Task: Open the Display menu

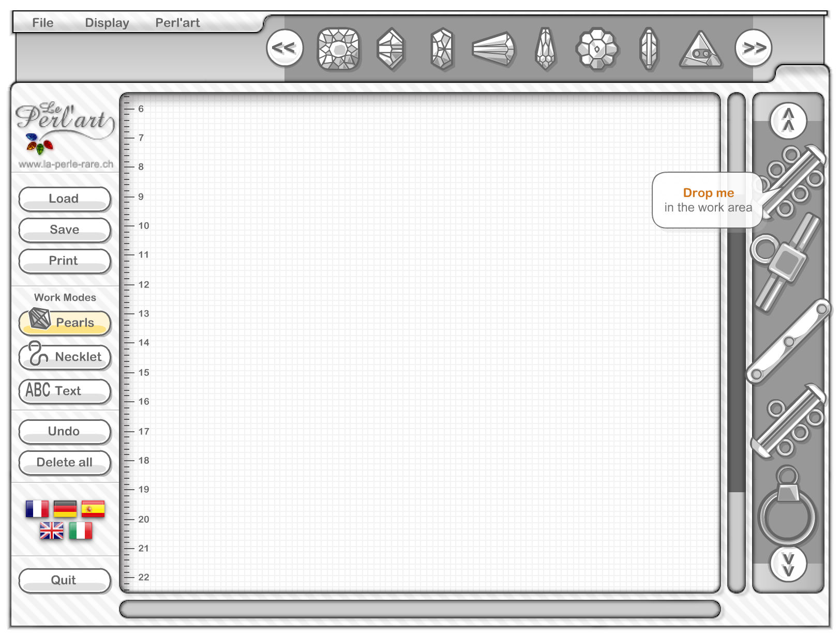Action: (x=107, y=23)
